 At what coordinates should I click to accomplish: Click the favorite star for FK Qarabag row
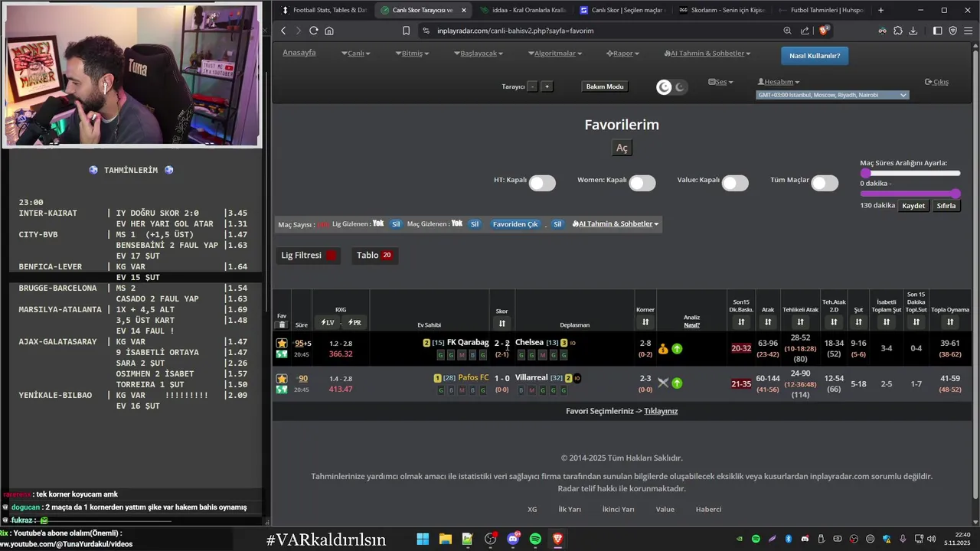(x=282, y=343)
